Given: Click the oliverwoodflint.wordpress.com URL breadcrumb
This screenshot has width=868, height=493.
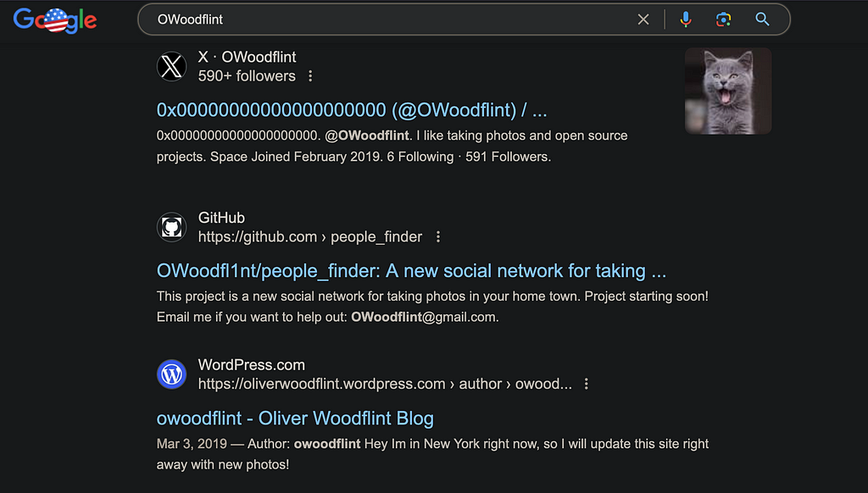Looking at the screenshot, I should [x=385, y=384].
